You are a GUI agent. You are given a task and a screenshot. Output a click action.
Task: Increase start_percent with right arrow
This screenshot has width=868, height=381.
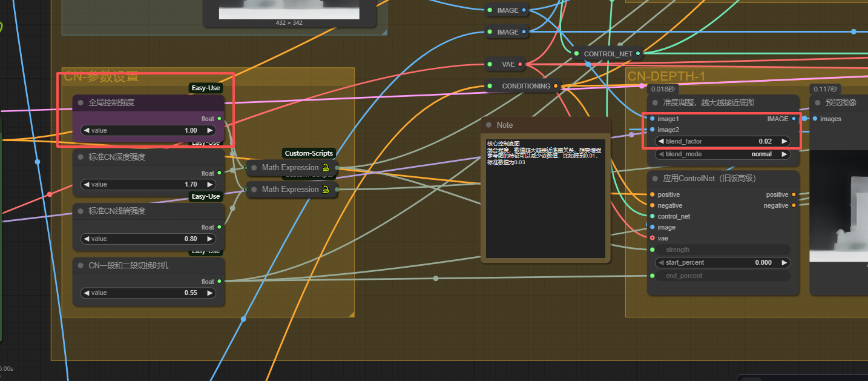click(784, 263)
